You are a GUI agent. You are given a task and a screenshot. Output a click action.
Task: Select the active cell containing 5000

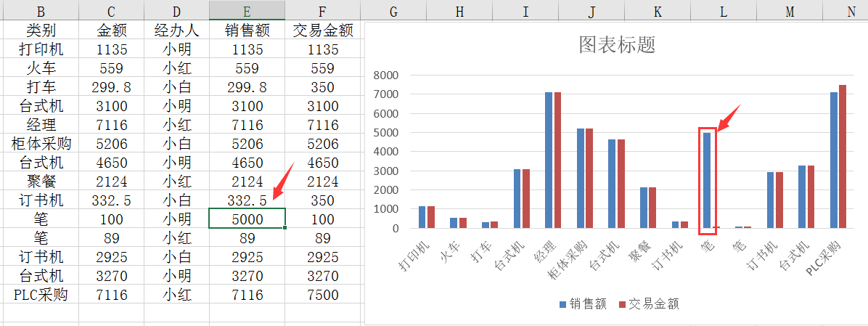247,219
